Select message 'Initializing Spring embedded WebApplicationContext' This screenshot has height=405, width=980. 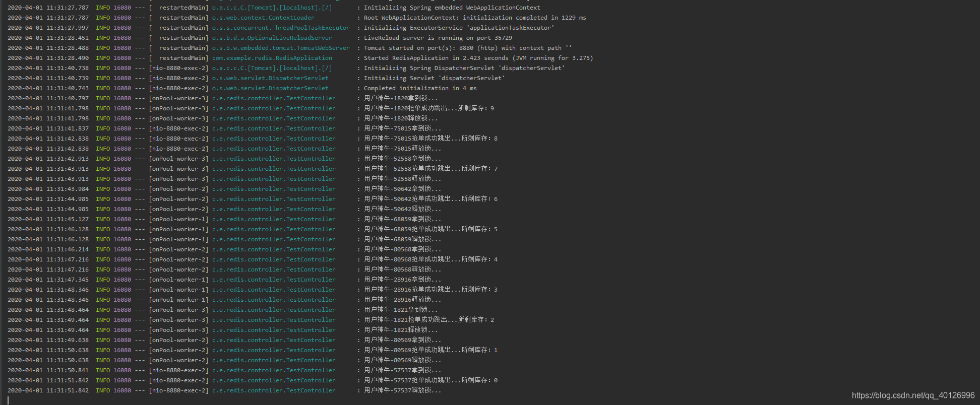click(x=452, y=8)
